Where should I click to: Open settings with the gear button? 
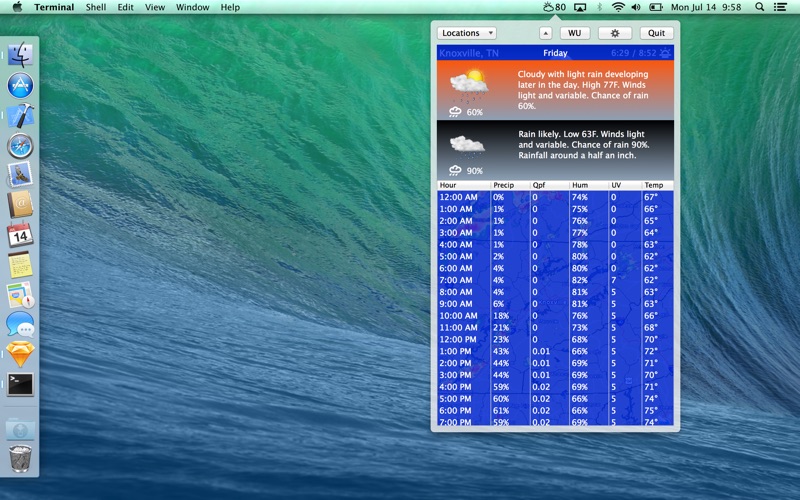pos(614,33)
